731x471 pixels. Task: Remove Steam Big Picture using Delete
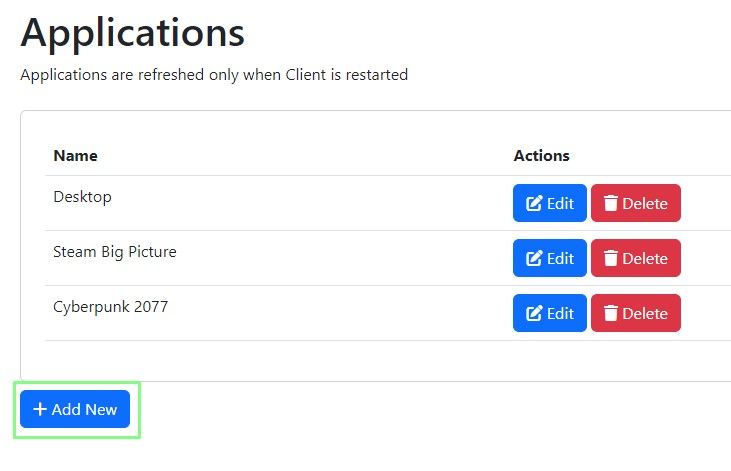point(636,258)
